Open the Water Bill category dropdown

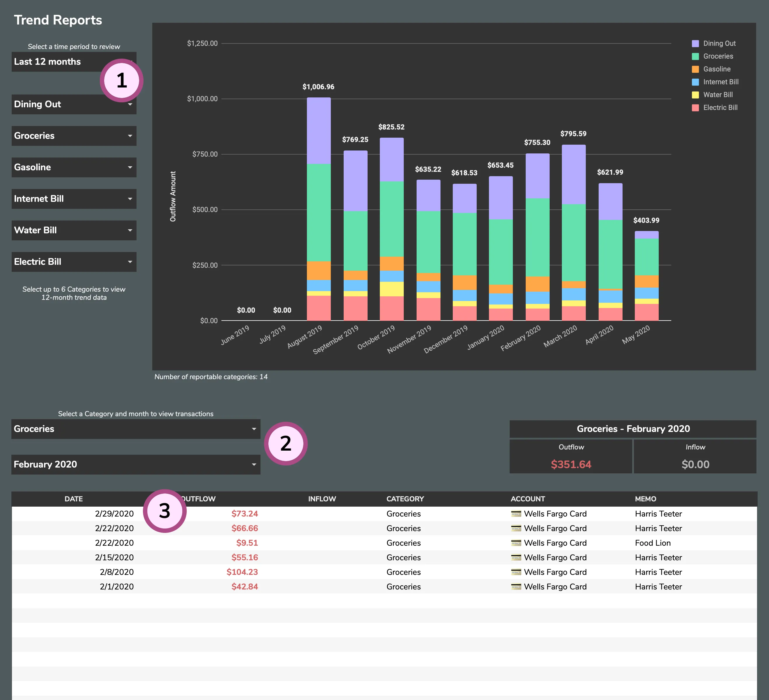74,230
